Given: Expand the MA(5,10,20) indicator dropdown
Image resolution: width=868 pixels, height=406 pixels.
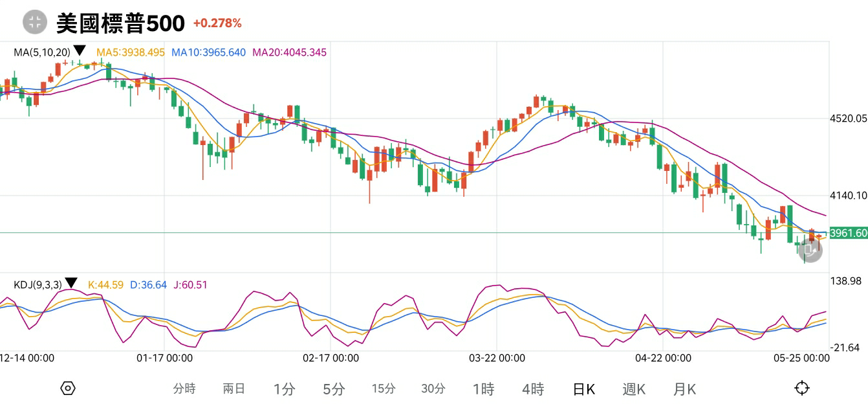Looking at the screenshot, I should tap(80, 51).
